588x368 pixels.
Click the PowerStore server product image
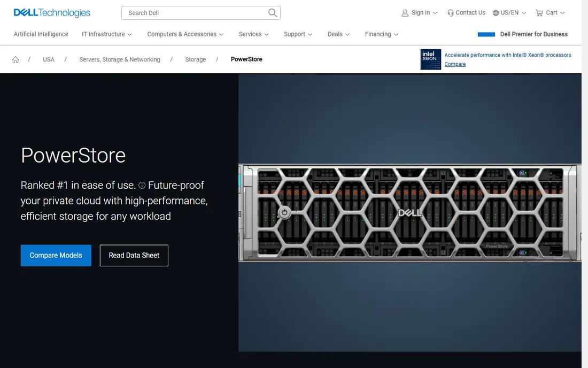tap(410, 213)
